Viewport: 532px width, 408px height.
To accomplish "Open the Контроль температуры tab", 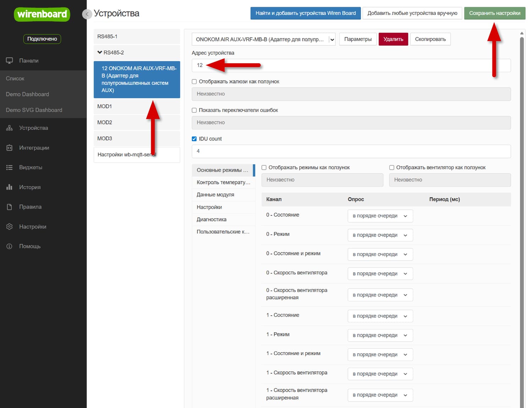I will pos(223,182).
